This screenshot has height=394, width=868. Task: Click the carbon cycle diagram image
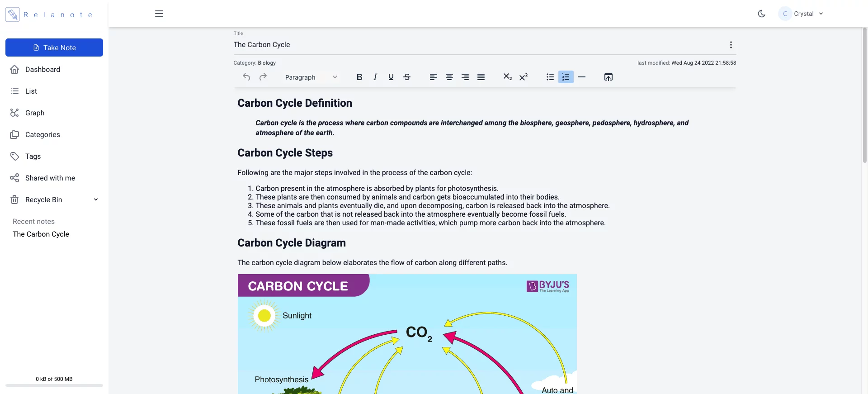(407, 334)
